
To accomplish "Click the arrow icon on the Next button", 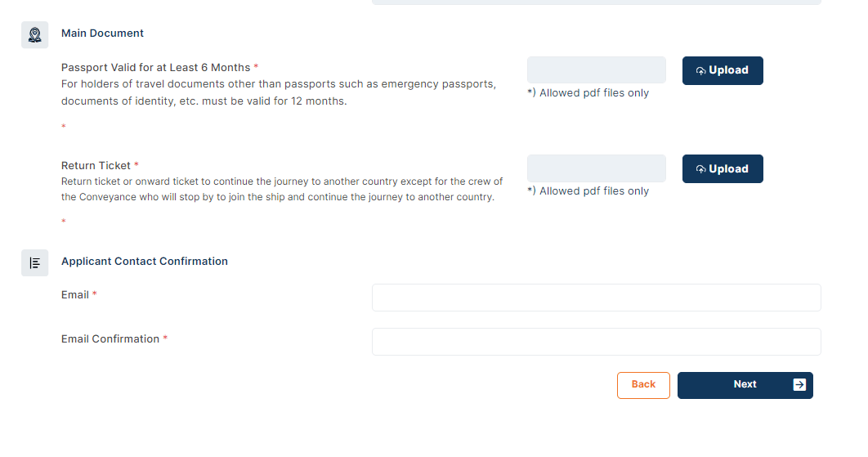I will click(x=799, y=384).
